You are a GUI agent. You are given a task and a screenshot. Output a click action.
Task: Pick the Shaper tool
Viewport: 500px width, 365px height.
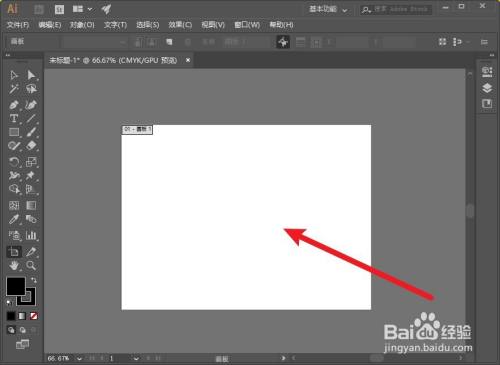[14, 146]
